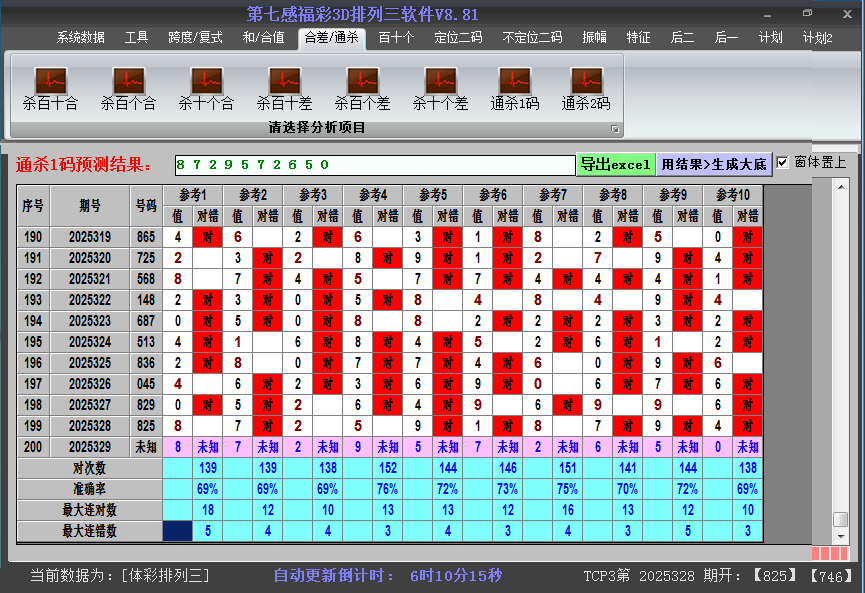The width and height of the screenshot is (865, 593).
Task: Select the dark blue cell in 最大连错数 row
Action: [177, 531]
